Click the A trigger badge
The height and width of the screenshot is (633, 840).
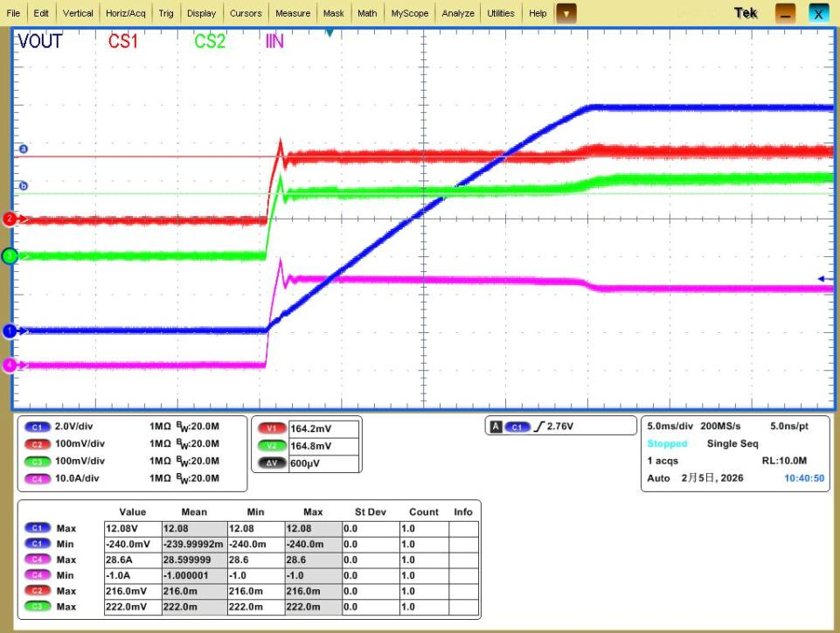point(496,427)
